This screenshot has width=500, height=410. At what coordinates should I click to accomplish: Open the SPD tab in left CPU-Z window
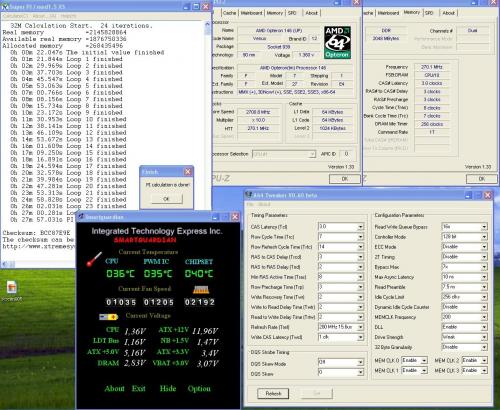[x=292, y=13]
